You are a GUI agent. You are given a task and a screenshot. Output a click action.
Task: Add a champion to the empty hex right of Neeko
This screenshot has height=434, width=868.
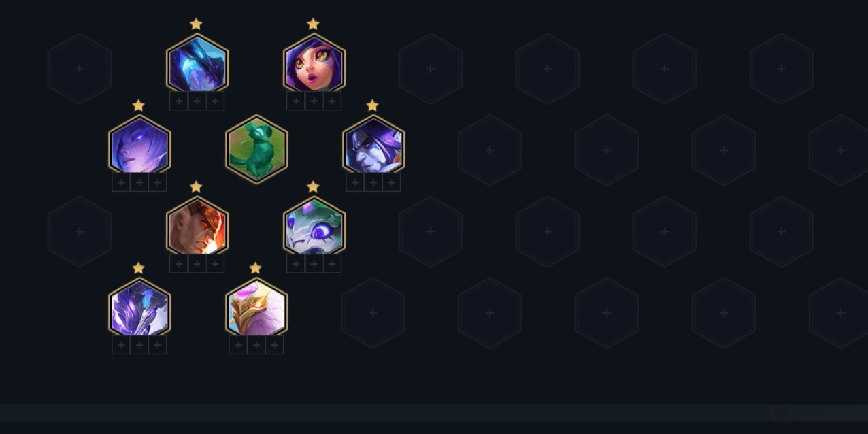pyautogui.click(x=431, y=69)
